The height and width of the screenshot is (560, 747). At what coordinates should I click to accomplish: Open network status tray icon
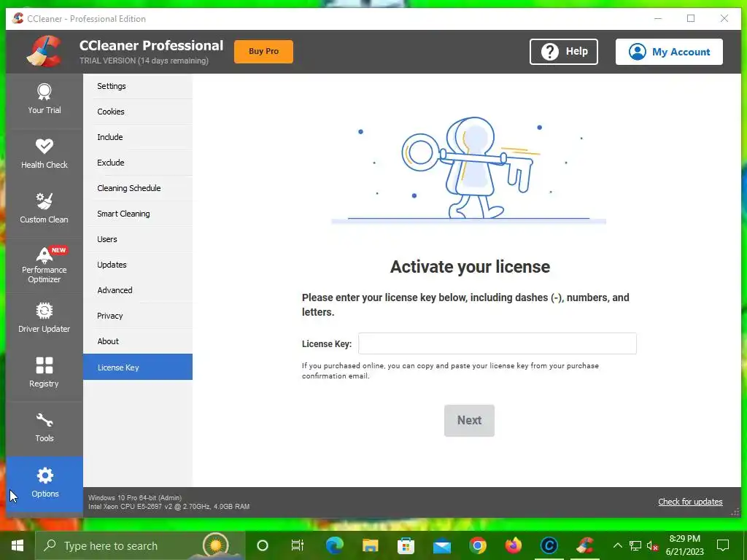tap(635, 545)
